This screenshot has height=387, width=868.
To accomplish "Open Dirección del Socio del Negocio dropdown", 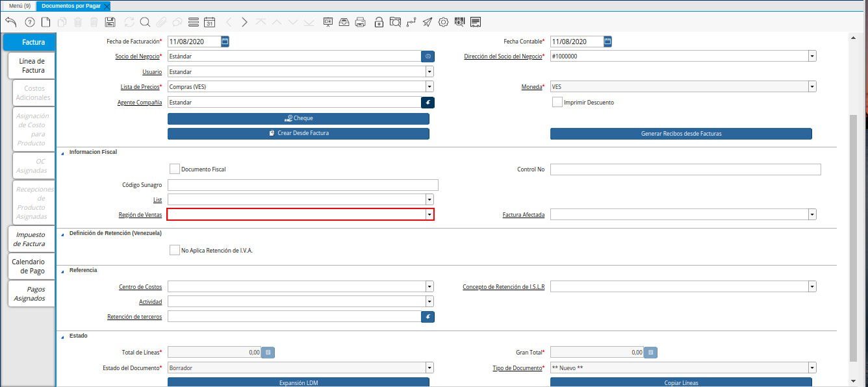I will (812, 56).
